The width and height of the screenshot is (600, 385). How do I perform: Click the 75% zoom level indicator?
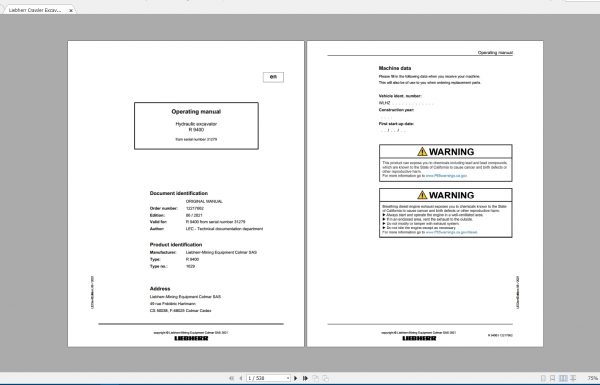coord(593,378)
